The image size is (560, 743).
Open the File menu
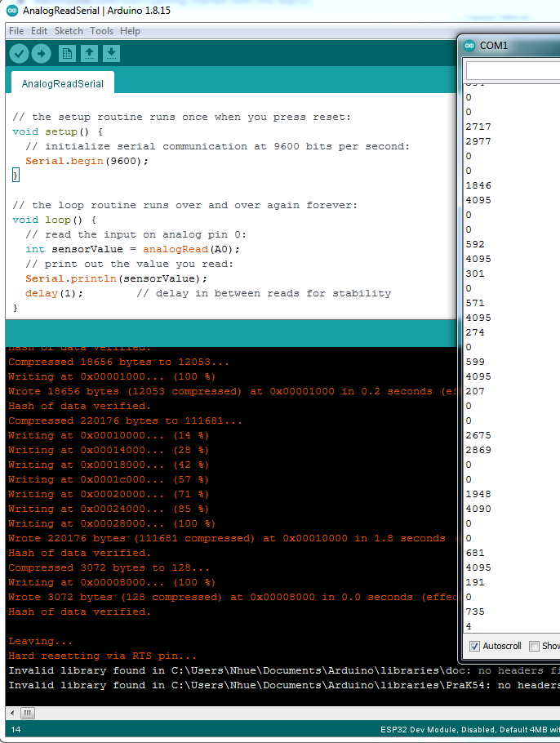coord(16,31)
